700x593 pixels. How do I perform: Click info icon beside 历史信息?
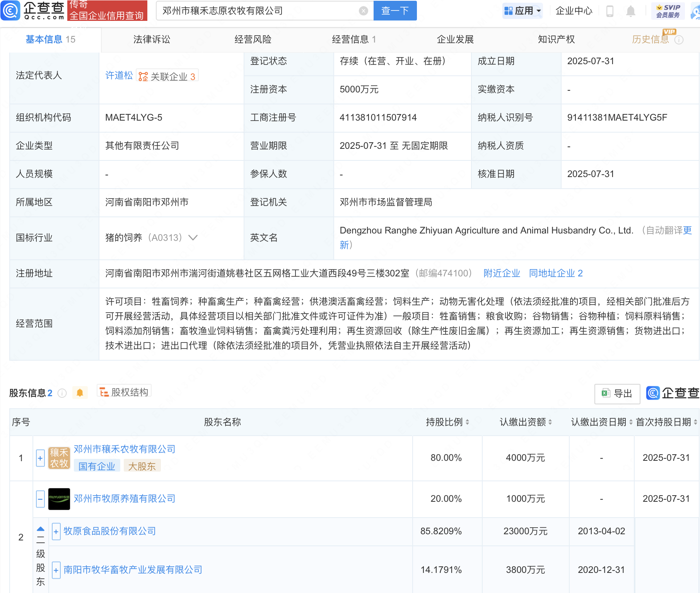[x=679, y=40]
